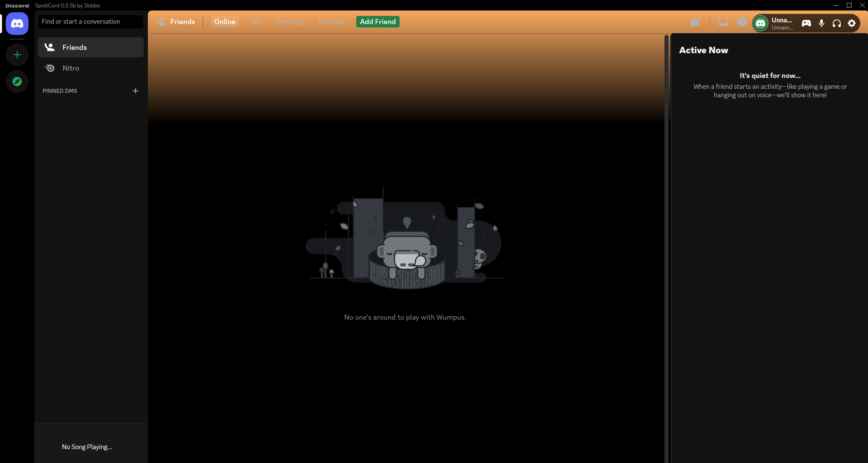Image resolution: width=868 pixels, height=463 pixels.
Task: Mute the microphone
Action: pos(822,23)
